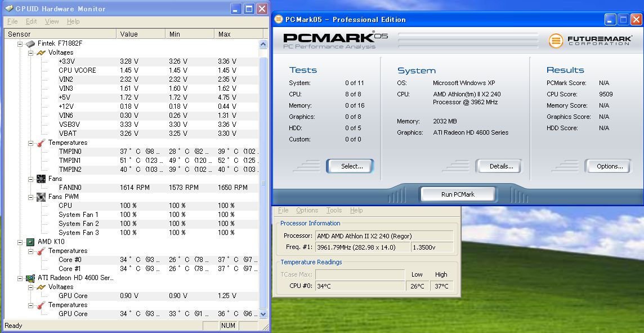Select the CPU VCORE row
644x333 pixels.
tap(158, 70)
